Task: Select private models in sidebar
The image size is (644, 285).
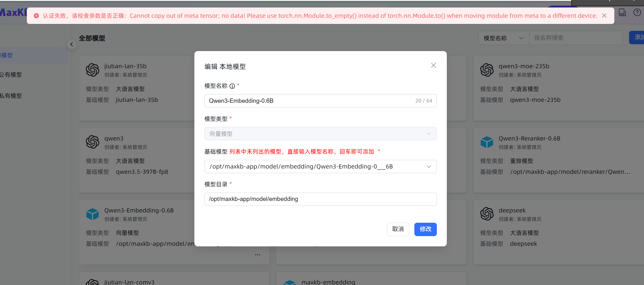Action: point(11,96)
